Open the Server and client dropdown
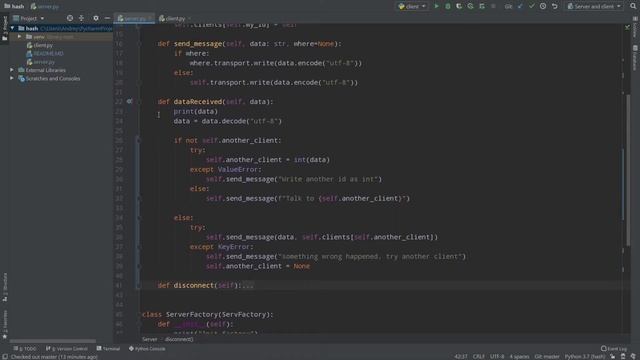This screenshot has width=640, height=360. pos(594,6)
